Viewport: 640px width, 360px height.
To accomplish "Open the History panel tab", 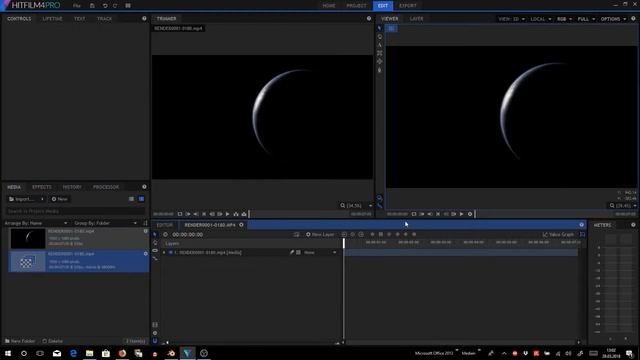I will point(72,187).
